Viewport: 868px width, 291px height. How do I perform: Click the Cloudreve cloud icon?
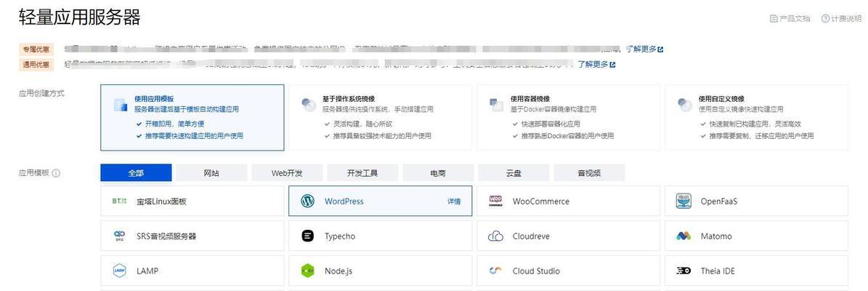pos(495,236)
